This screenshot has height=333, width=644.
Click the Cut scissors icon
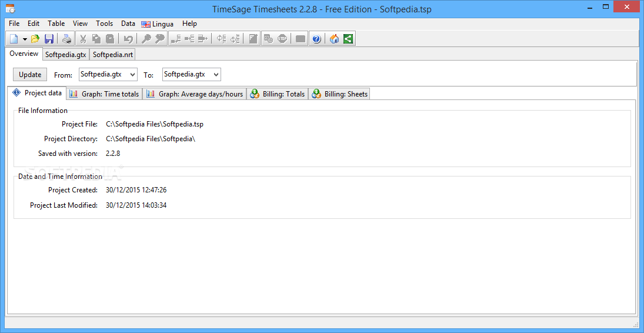tap(82, 39)
